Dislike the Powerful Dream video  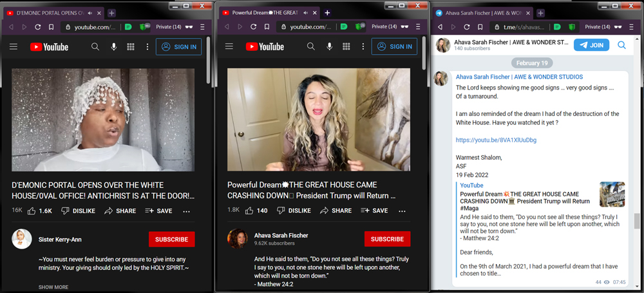(293, 211)
